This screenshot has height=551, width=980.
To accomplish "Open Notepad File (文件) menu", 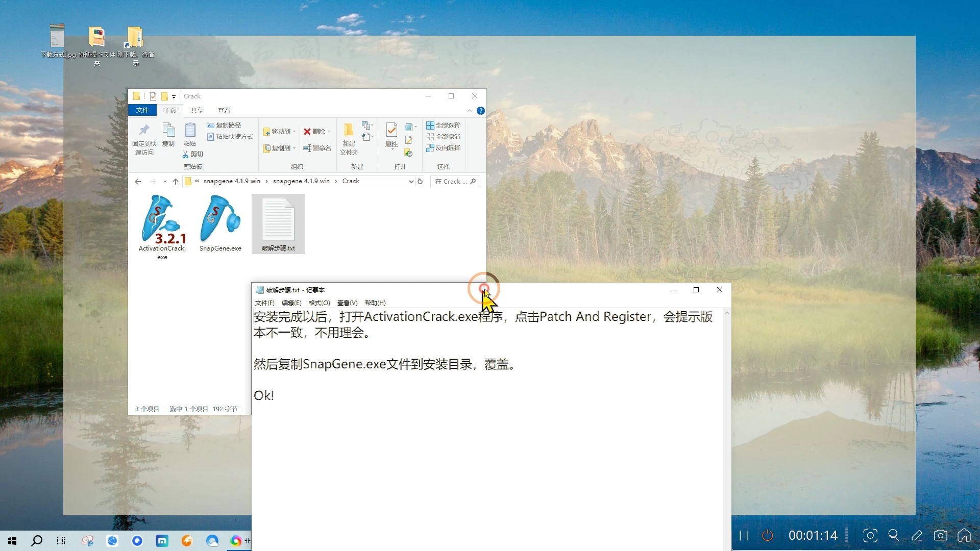I will coord(264,303).
